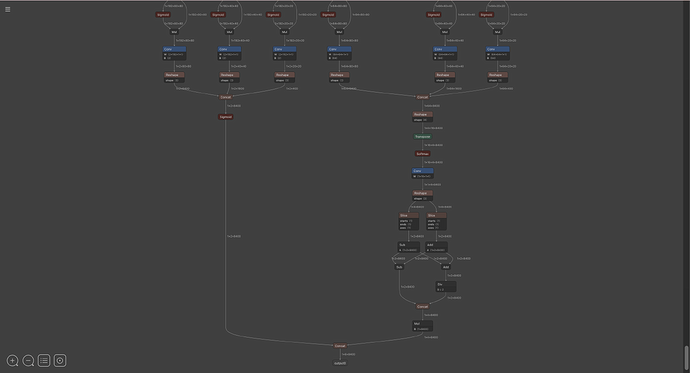Select the Reshape node in the first column
This screenshot has width=690, height=373.
174,77
